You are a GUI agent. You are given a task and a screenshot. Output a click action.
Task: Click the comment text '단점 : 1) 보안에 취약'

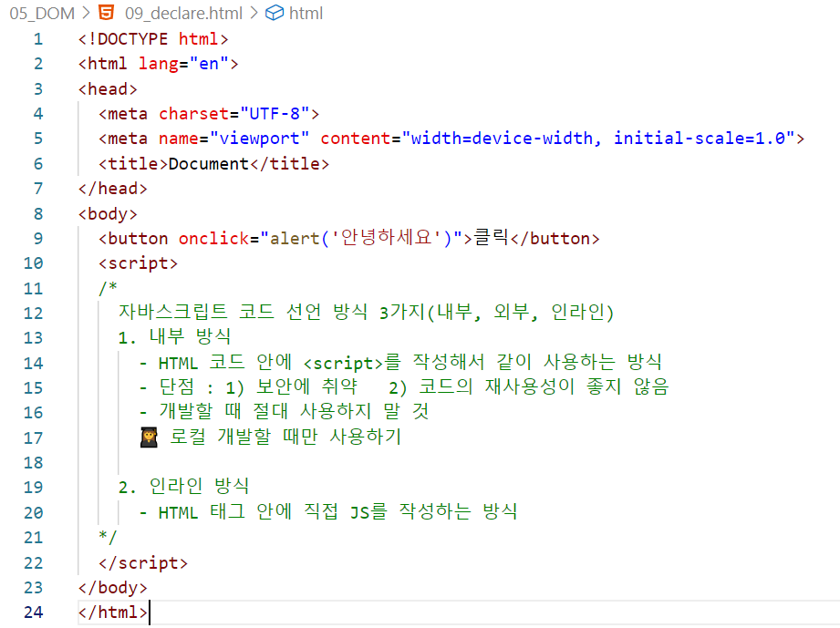258,386
